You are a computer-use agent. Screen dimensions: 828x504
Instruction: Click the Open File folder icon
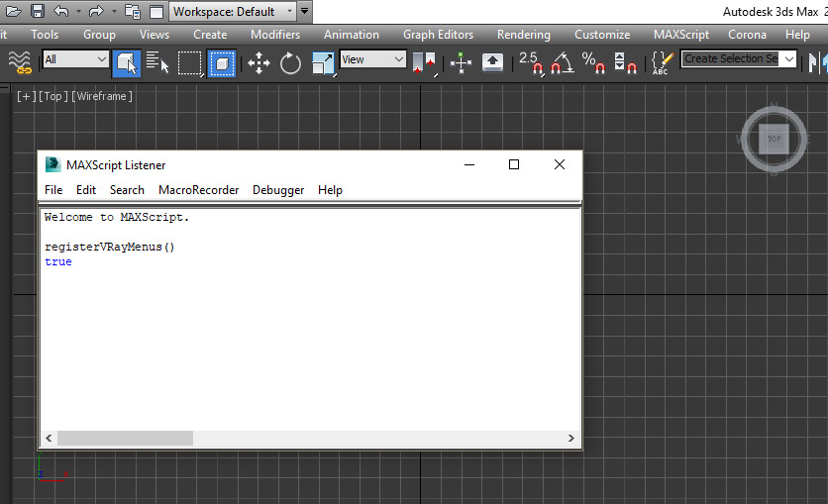pos(13,11)
